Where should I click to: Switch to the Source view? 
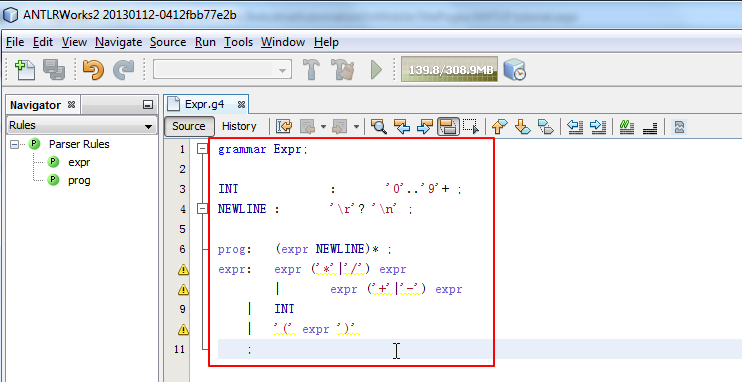coord(189,126)
